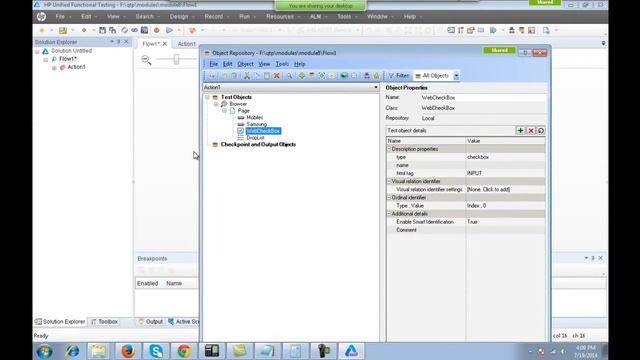Collapse the Visual relation identifier section
Image resolution: width=640 pixels, height=360 pixels.
point(389,181)
